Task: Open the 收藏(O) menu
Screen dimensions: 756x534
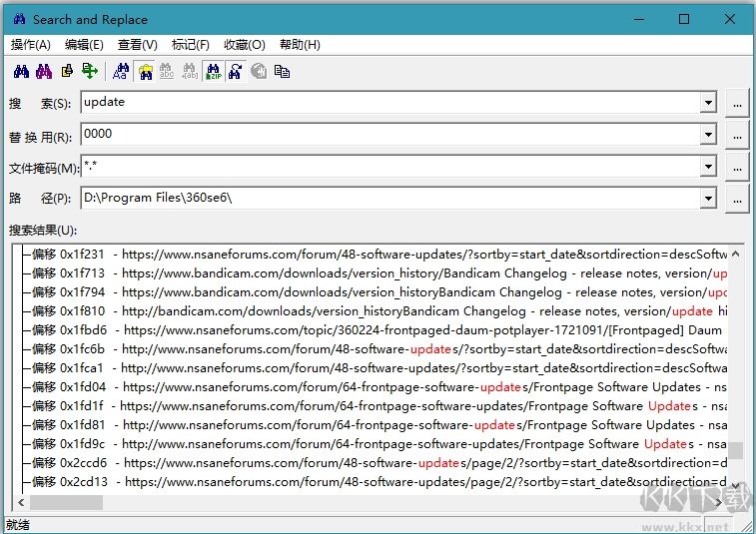Action: (x=245, y=45)
